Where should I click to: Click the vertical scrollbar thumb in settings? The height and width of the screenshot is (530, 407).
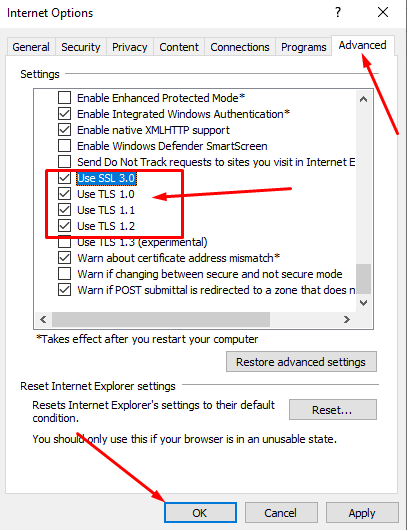point(364,279)
